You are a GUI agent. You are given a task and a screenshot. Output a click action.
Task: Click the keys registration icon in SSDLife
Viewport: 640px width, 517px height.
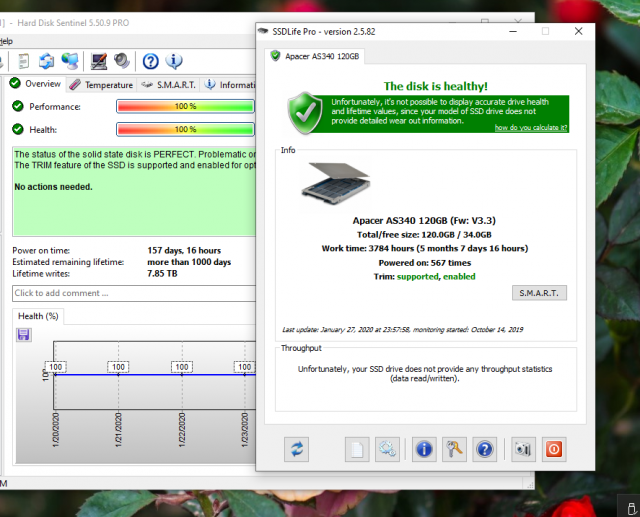coord(454,449)
